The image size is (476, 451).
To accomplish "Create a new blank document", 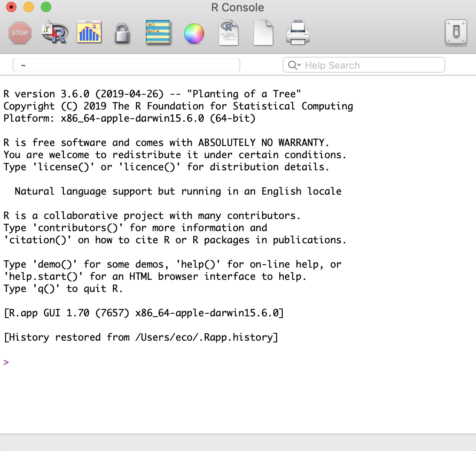I will [x=263, y=33].
